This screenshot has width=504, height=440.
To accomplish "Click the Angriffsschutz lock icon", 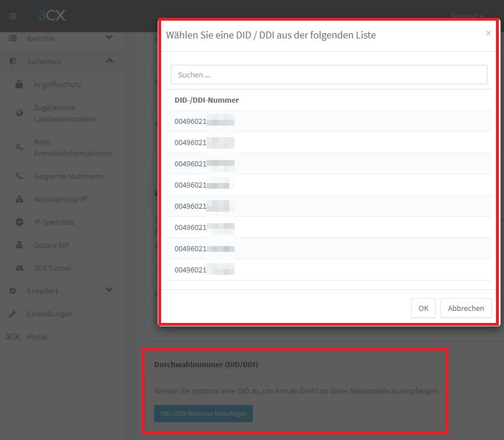I will [19, 85].
